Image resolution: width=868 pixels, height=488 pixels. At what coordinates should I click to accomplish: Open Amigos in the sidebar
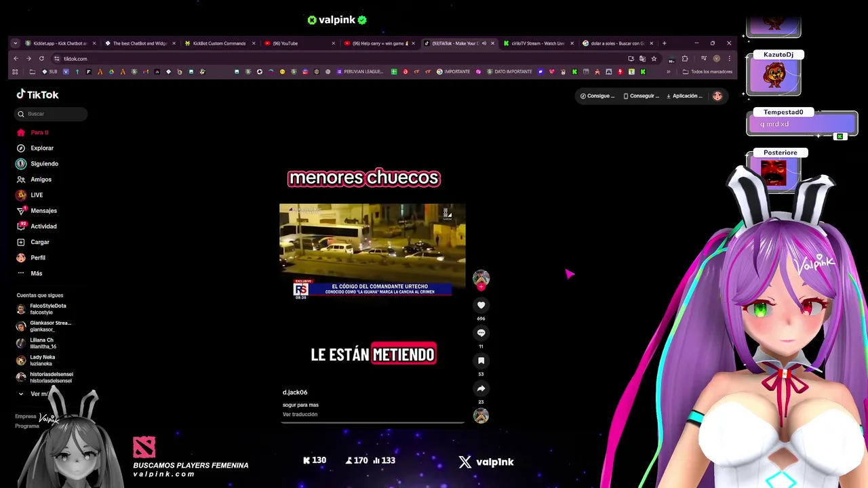click(35, 179)
